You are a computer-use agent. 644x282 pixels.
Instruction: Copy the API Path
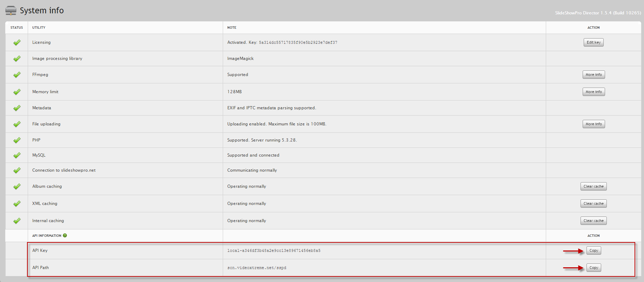click(x=593, y=268)
